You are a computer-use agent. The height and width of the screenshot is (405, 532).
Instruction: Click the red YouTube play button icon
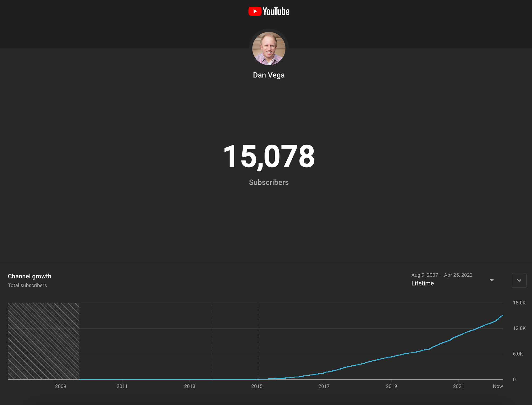(x=255, y=11)
